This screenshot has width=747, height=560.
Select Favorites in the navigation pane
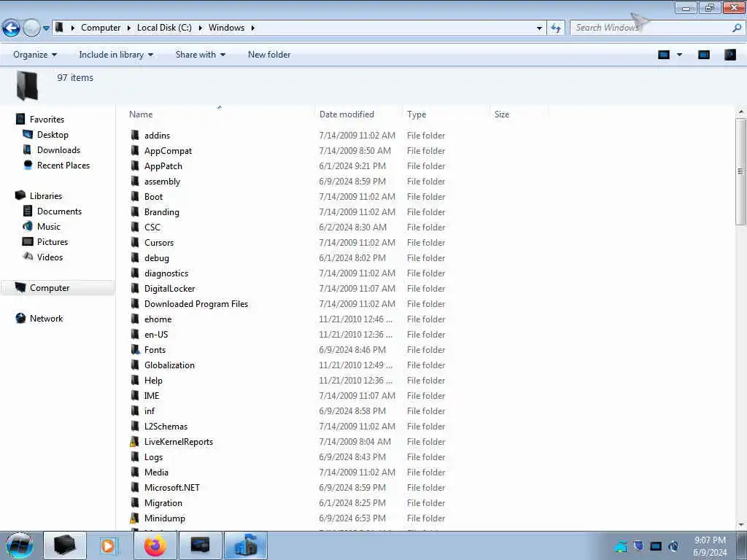[x=47, y=120]
